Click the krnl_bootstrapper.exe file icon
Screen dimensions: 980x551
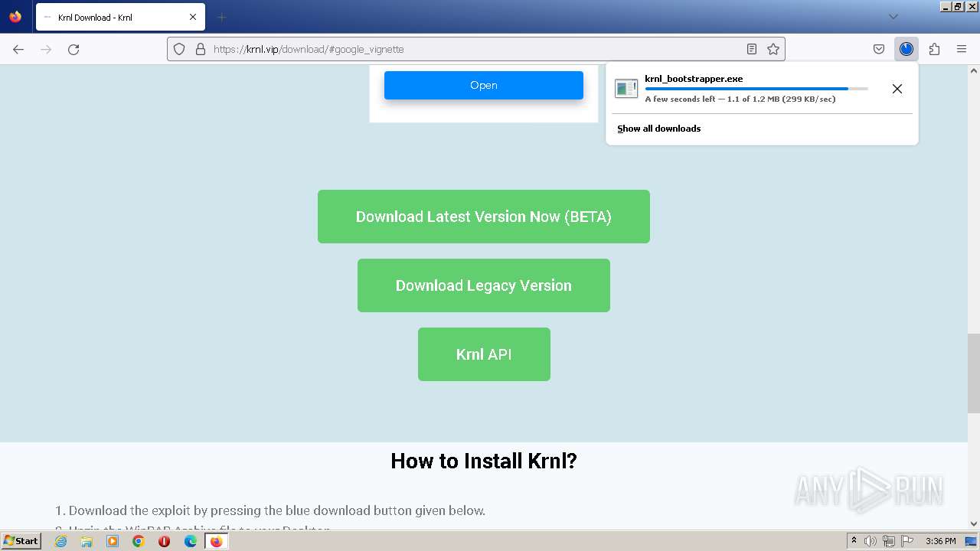click(626, 89)
